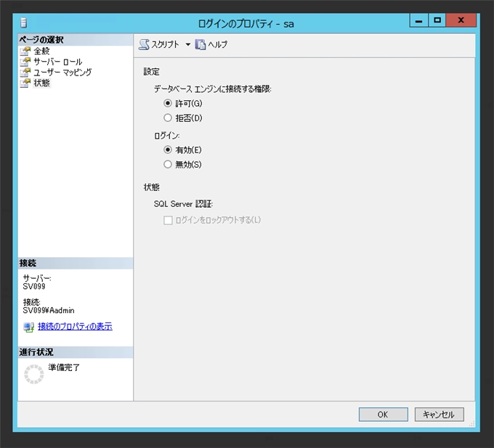Select the 有効(E) login option
Viewport: 494px width, 448px height.
tap(168, 150)
